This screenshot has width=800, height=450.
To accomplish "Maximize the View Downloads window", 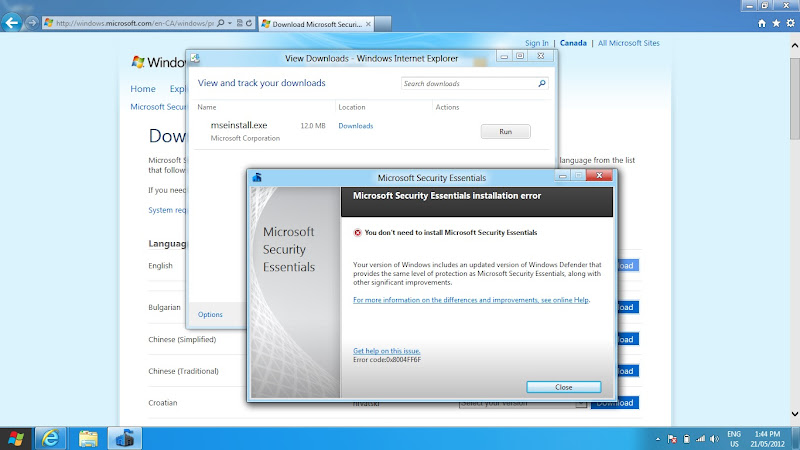I will coord(520,56).
